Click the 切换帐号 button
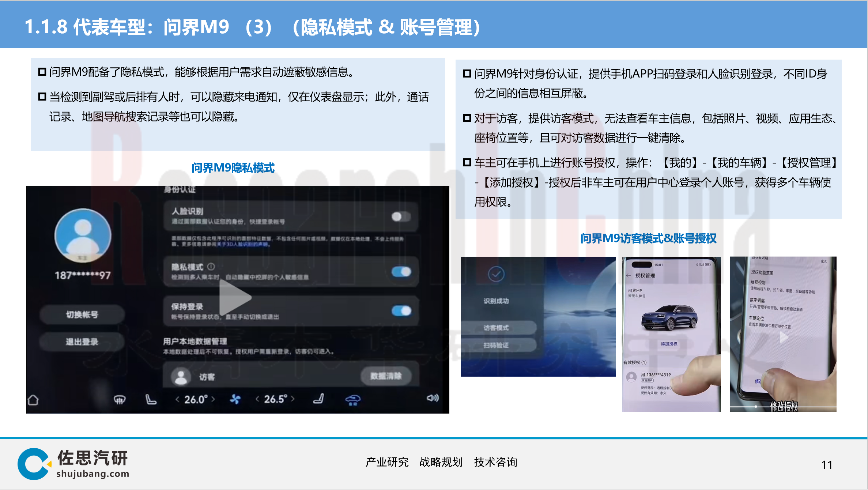This screenshot has width=868, height=490. point(82,314)
